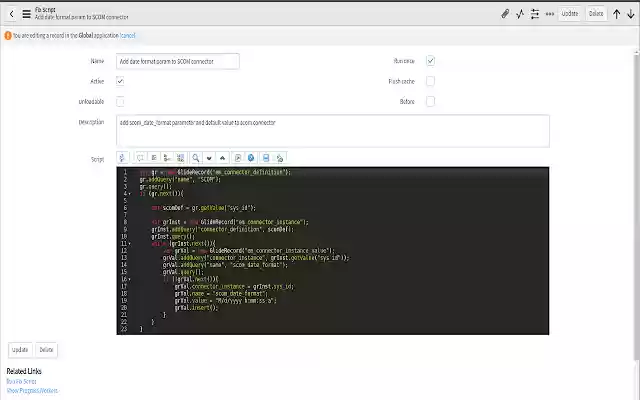Click into the Description text area
This screenshot has width=640, height=400.
(333, 131)
